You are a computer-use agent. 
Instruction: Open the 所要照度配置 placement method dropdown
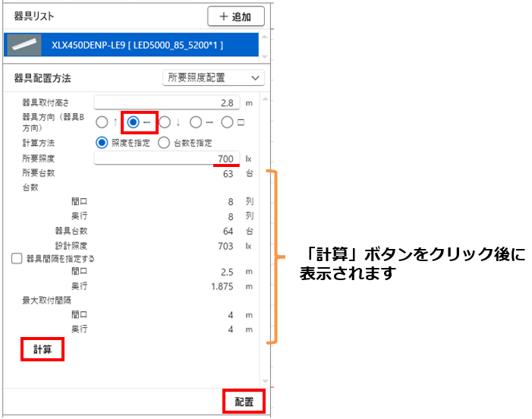click(213, 77)
